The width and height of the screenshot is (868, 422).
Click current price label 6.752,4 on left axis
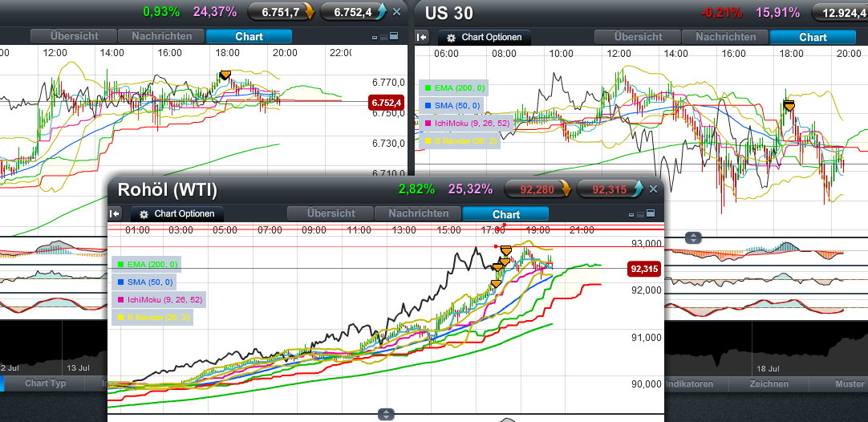click(385, 103)
